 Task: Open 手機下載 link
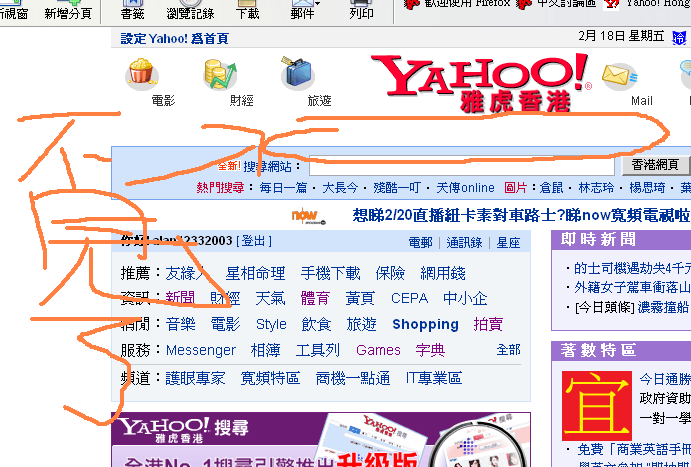331,274
